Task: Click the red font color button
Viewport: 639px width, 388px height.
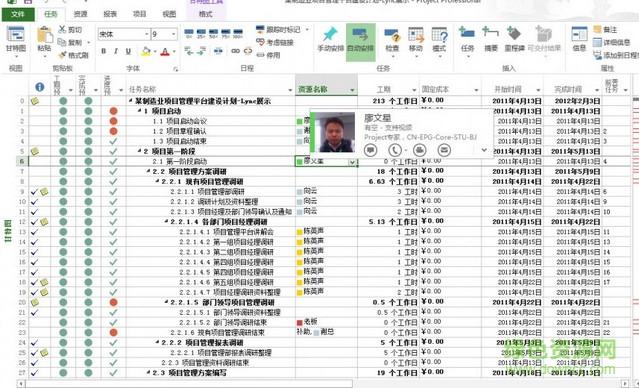Action: (165, 52)
